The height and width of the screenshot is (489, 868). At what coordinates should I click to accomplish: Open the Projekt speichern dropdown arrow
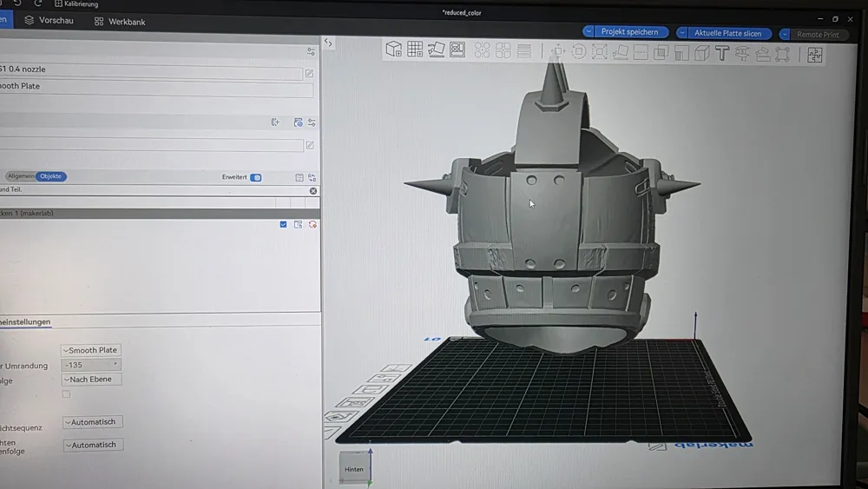589,31
